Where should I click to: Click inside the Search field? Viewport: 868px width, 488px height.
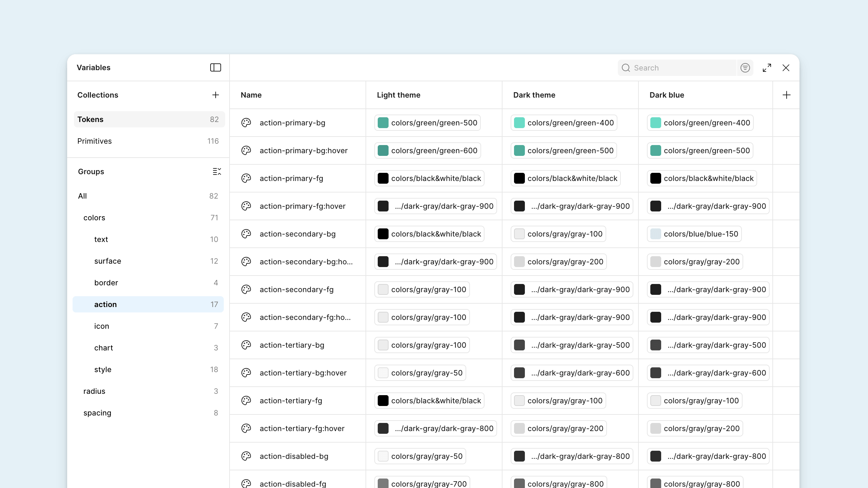click(678, 68)
